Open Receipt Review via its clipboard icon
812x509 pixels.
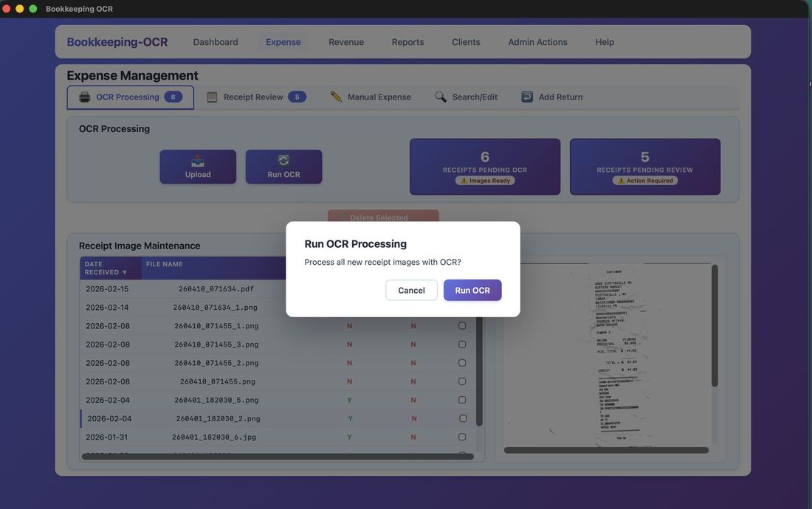click(x=213, y=96)
